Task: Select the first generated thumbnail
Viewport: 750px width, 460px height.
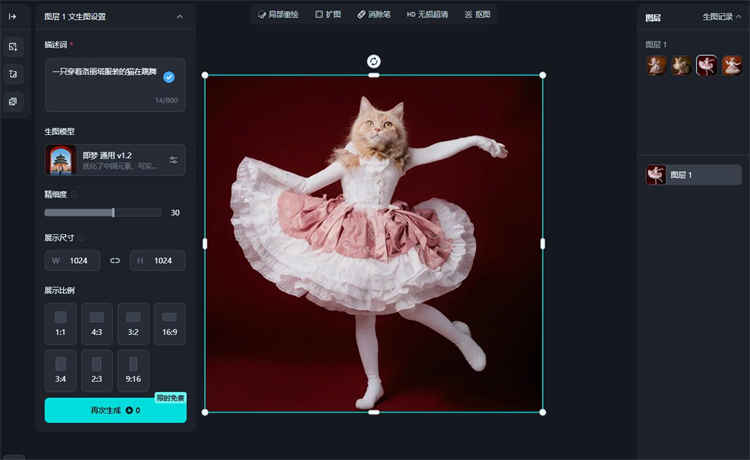Action: (656, 66)
